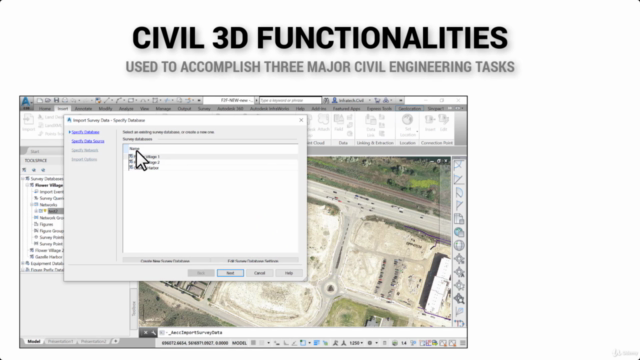This screenshot has width=640, height=360.
Task: Click the Attach icon on the ribbon
Action: pos(323,120)
